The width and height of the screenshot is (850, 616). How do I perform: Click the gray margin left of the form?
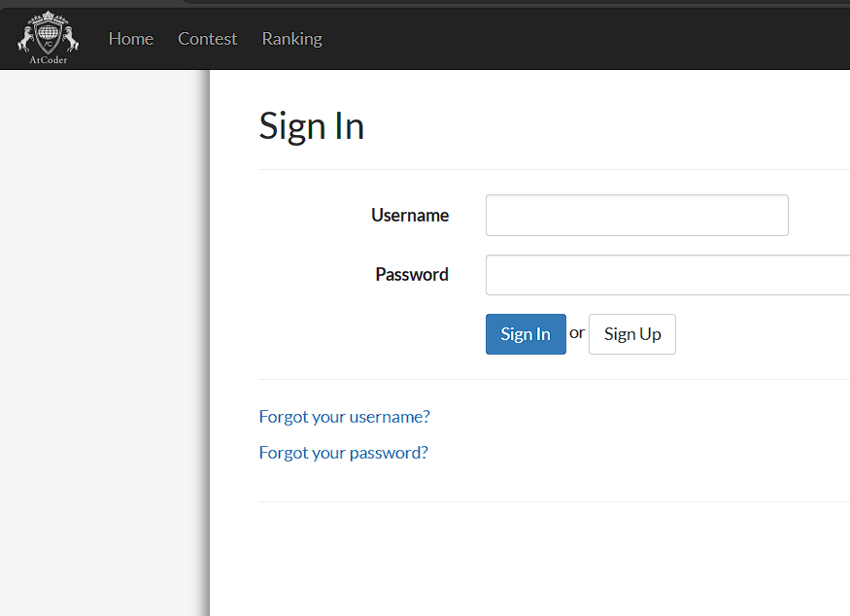104,340
